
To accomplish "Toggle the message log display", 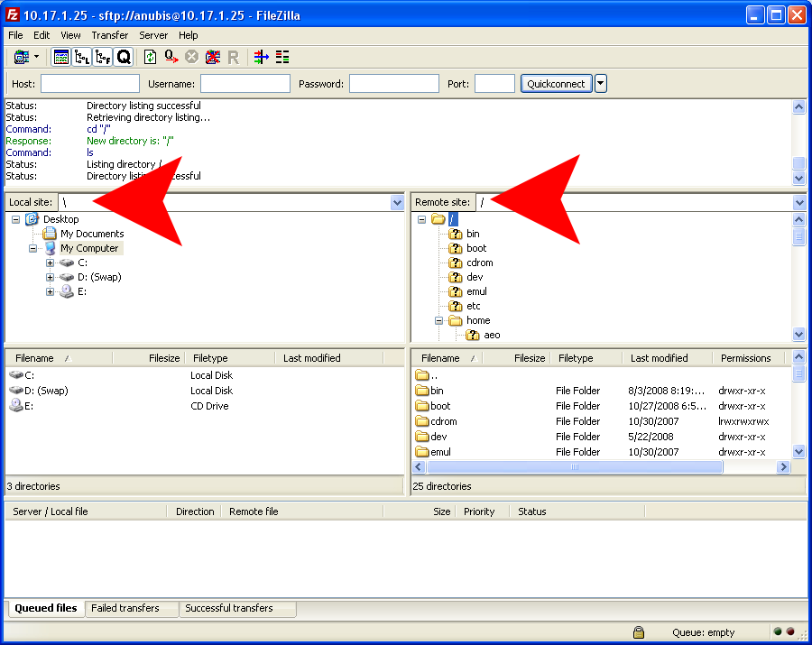I will [61, 57].
